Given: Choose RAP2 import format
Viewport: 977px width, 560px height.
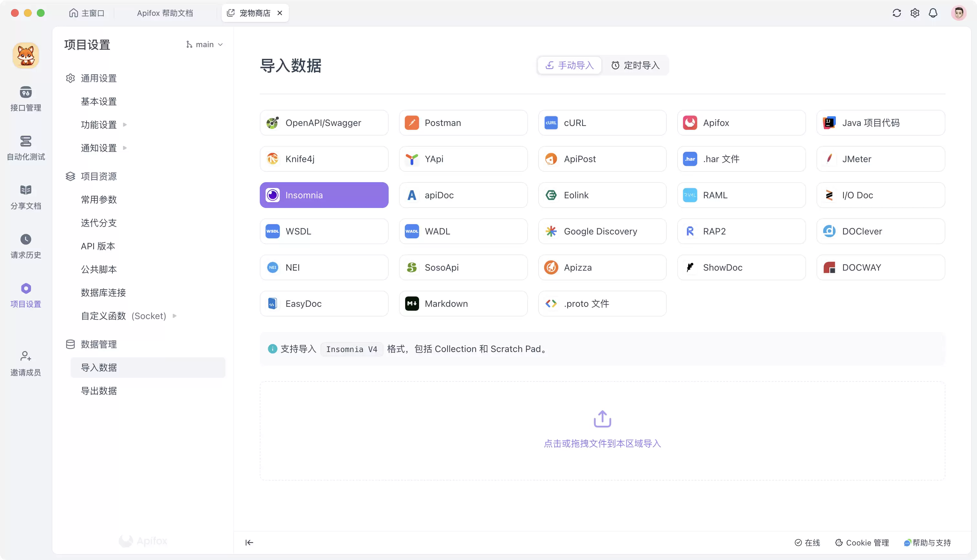Looking at the screenshot, I should click(x=741, y=231).
